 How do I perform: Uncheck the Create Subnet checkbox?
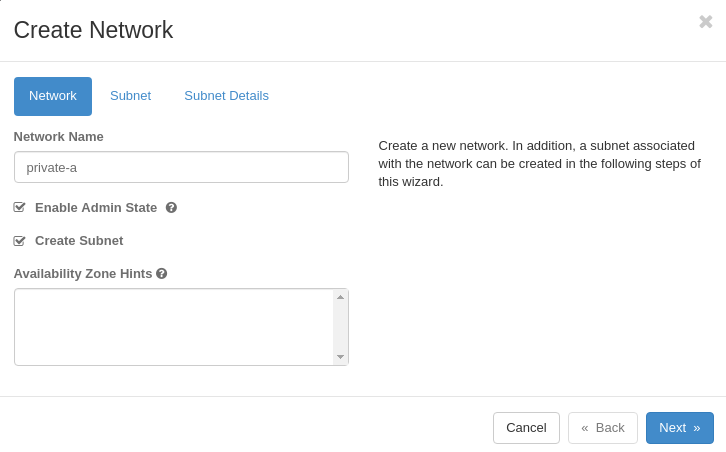(19, 241)
